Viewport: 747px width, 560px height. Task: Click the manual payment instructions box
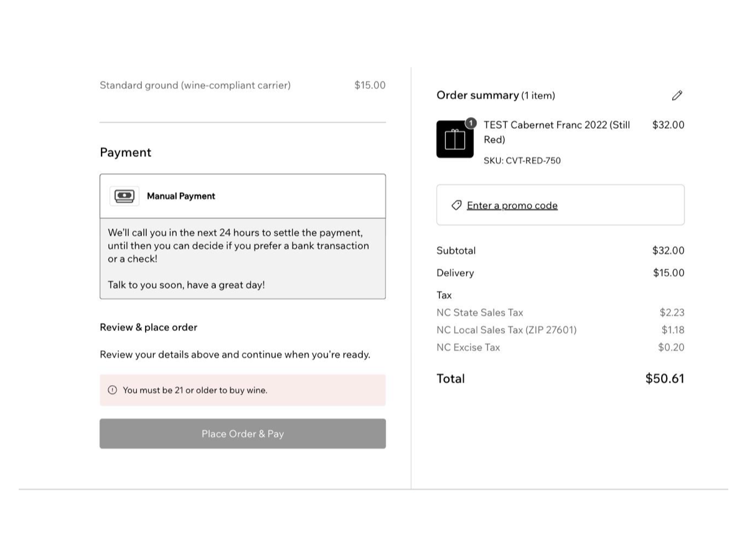click(243, 258)
